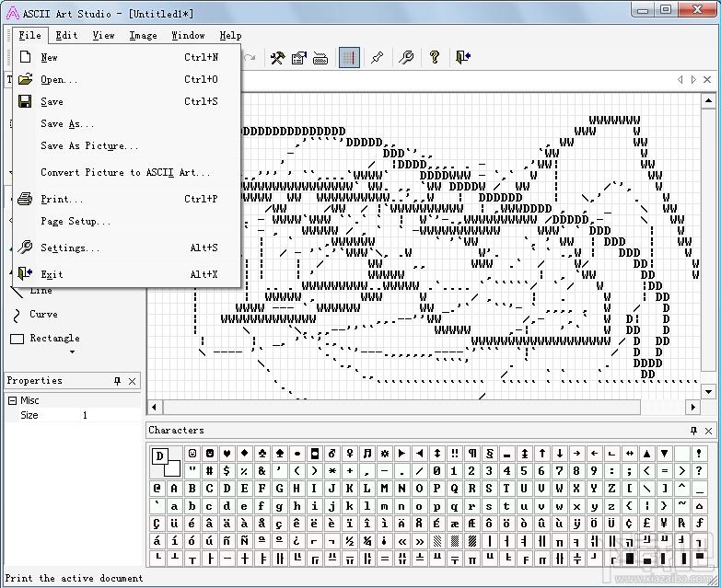Pick the smiley face character
The width and height of the screenshot is (721, 588).
point(192,454)
